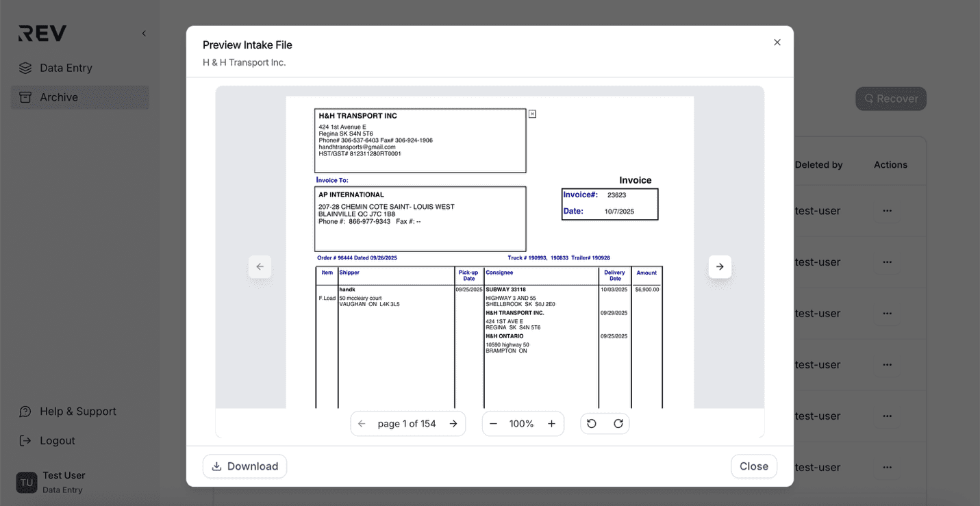Zoom in on the preview document
This screenshot has height=506, width=980.
pyautogui.click(x=551, y=423)
